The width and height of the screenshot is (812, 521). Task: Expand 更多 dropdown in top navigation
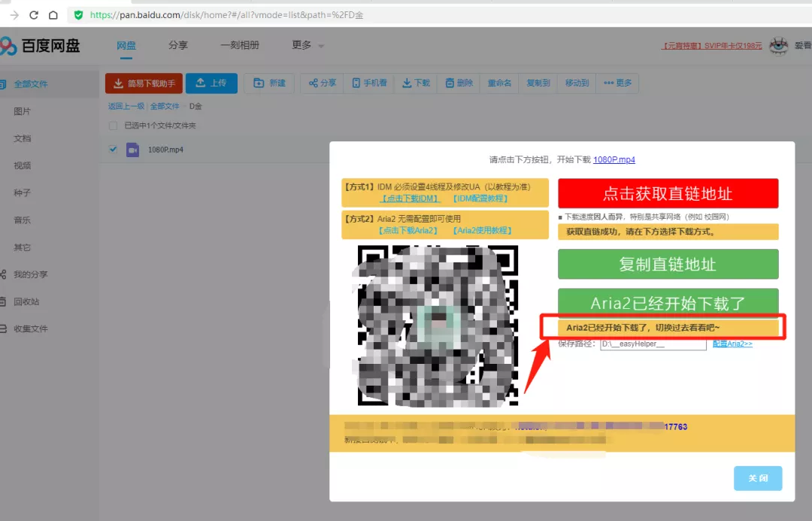pyautogui.click(x=308, y=45)
